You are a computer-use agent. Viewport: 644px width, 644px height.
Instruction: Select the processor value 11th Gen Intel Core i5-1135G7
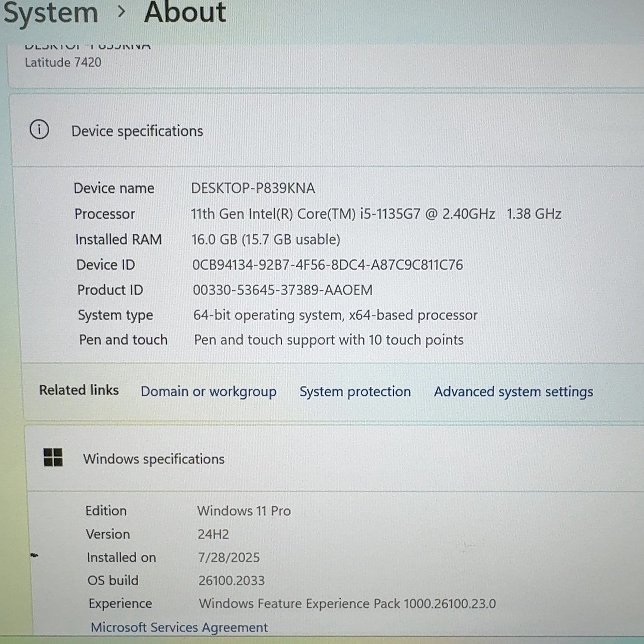[x=376, y=214]
